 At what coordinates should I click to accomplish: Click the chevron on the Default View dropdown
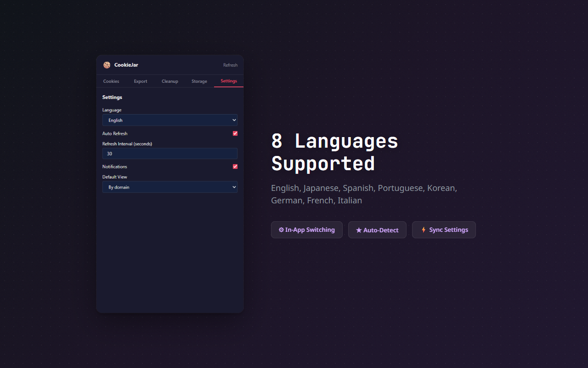coord(233,187)
